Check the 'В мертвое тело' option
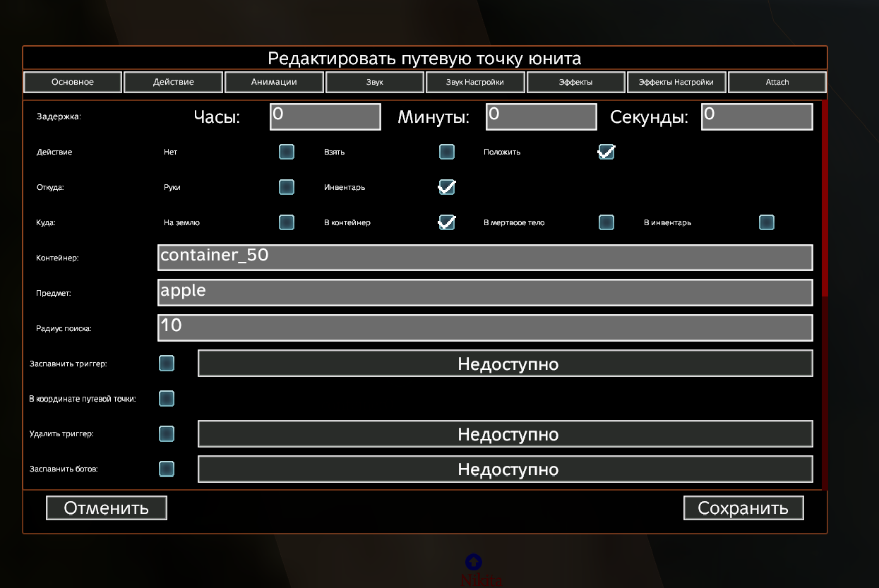This screenshot has height=588, width=879. pyautogui.click(x=606, y=222)
